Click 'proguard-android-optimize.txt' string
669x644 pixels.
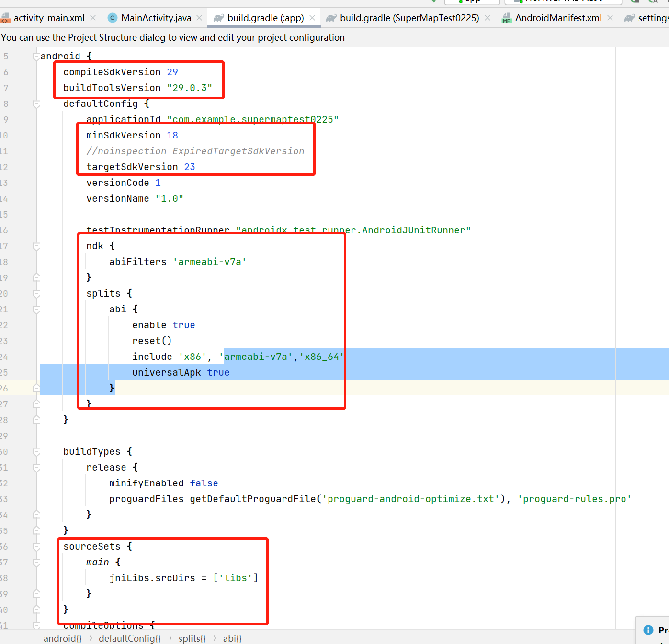pyautogui.click(x=411, y=499)
